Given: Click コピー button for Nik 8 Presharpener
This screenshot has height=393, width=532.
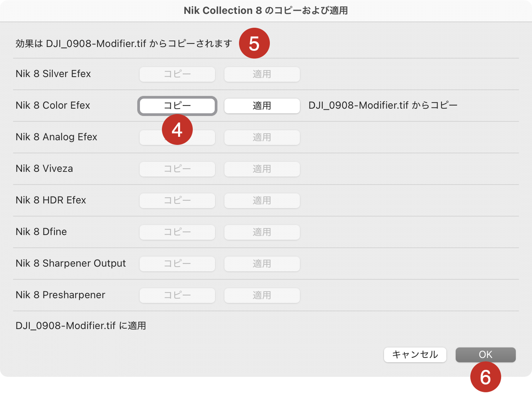Looking at the screenshot, I should click(x=177, y=296).
